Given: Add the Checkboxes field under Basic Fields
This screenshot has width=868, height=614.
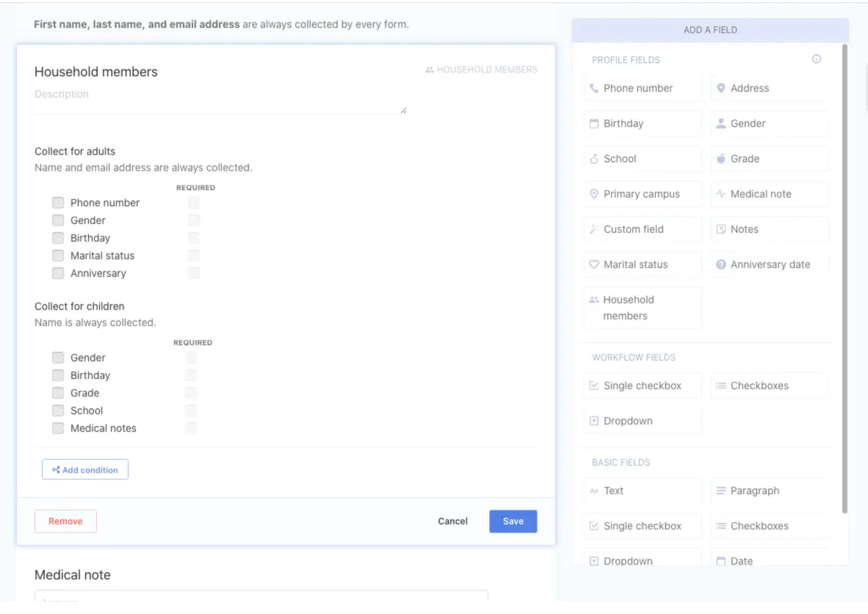Looking at the screenshot, I should tap(770, 526).
